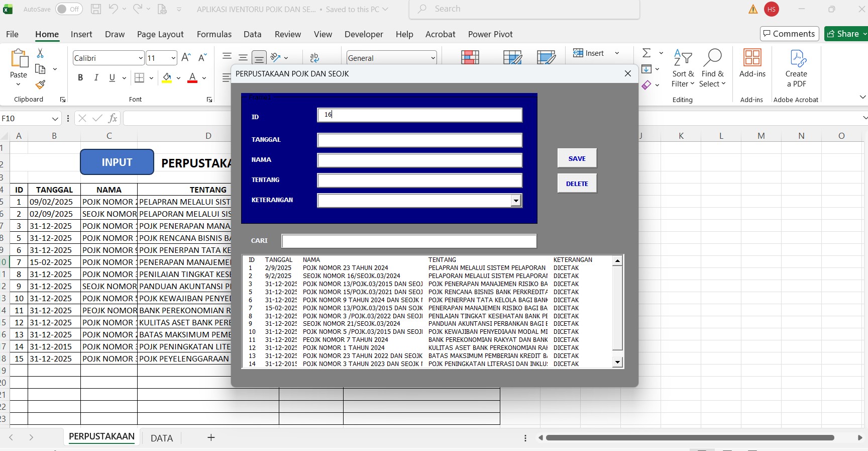Open Find & Select magnifier
The height and width of the screenshot is (451, 868).
(712, 58)
